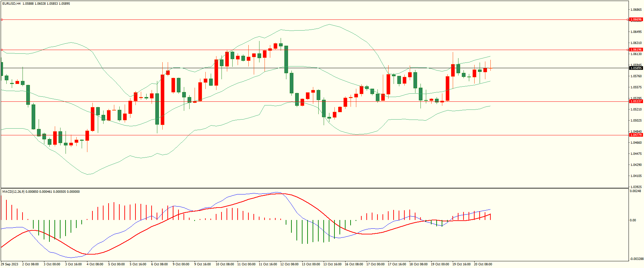The height and width of the screenshot is (268, 644).
Task: Click the -0.003288 value on MACD scale
Action: [x=637, y=259]
